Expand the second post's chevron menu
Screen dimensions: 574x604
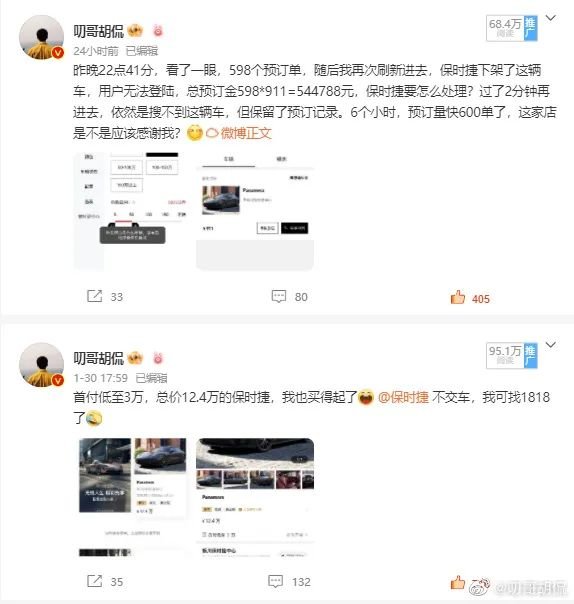551,344
